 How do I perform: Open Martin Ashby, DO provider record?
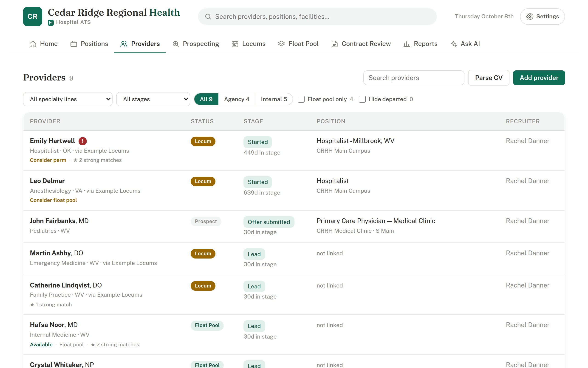(x=56, y=253)
